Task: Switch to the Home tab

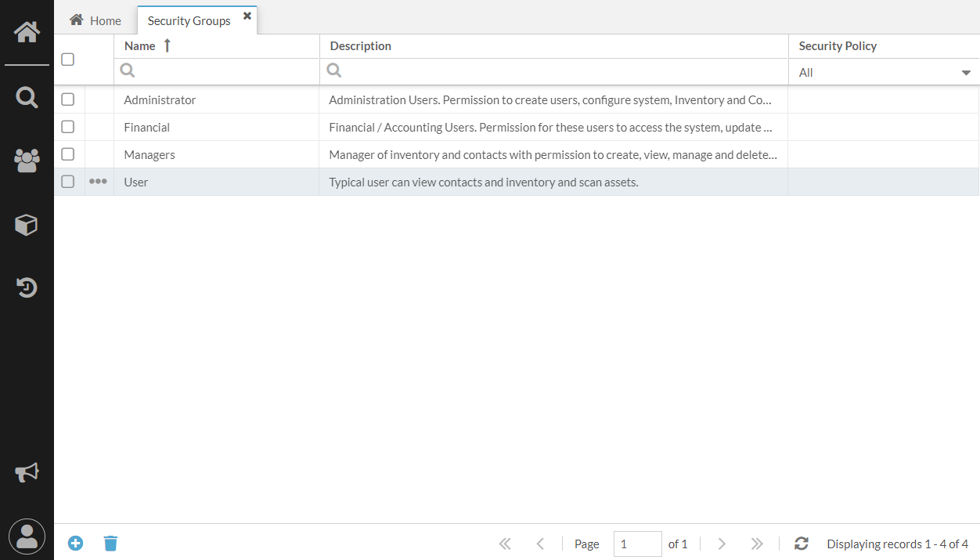Action: tap(95, 20)
